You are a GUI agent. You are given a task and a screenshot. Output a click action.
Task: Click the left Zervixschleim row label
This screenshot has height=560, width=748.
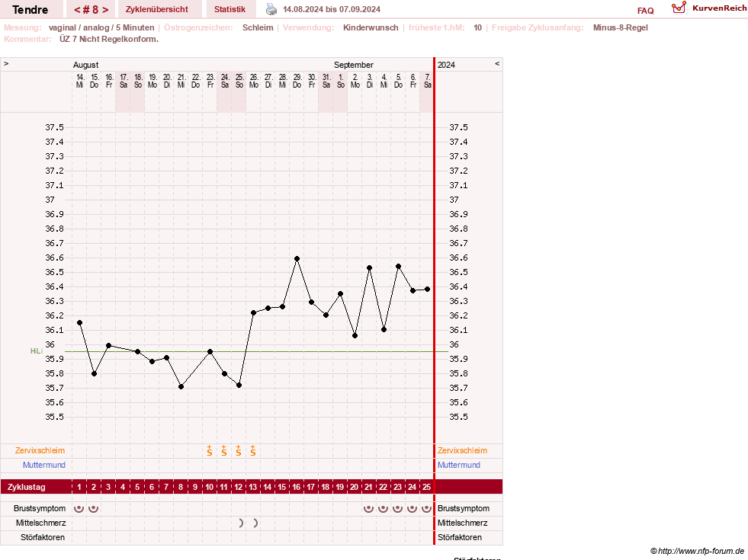[40, 450]
